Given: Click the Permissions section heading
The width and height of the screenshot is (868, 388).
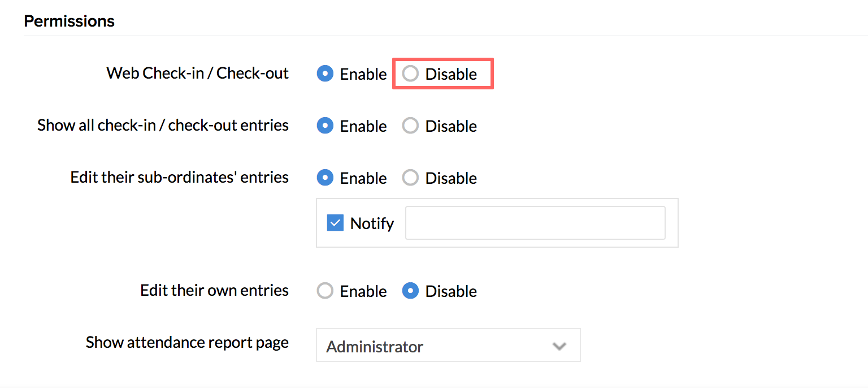Looking at the screenshot, I should point(69,21).
